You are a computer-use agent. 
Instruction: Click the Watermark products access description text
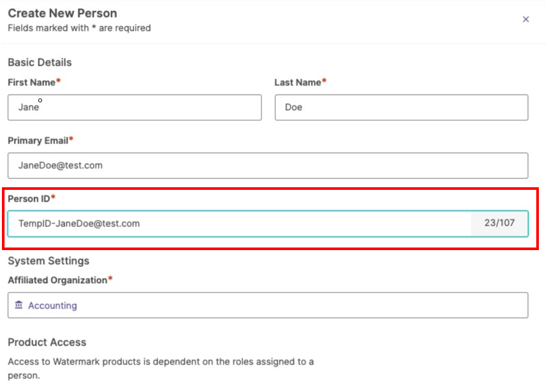click(161, 369)
